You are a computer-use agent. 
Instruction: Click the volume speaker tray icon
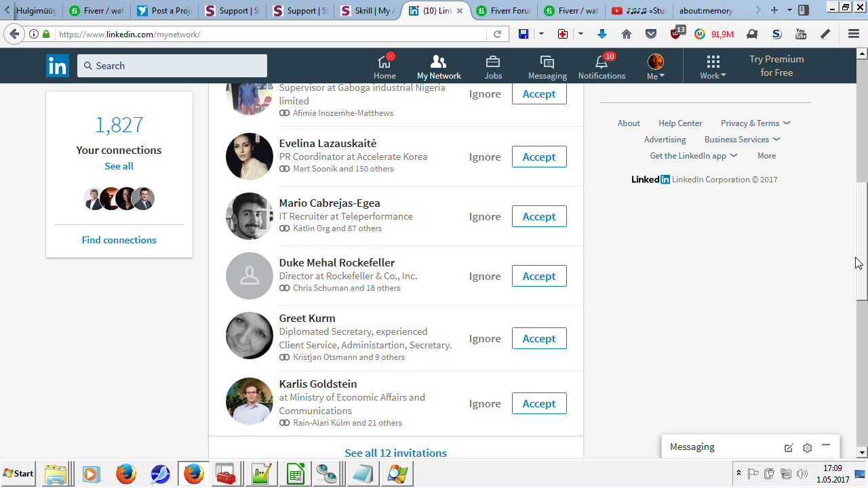[x=802, y=474]
